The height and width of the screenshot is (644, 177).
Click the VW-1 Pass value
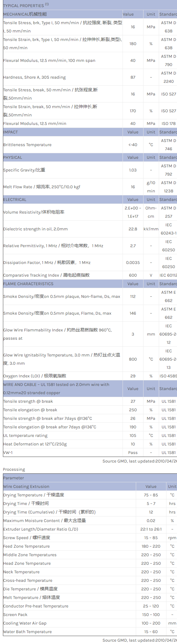(x=133, y=453)
